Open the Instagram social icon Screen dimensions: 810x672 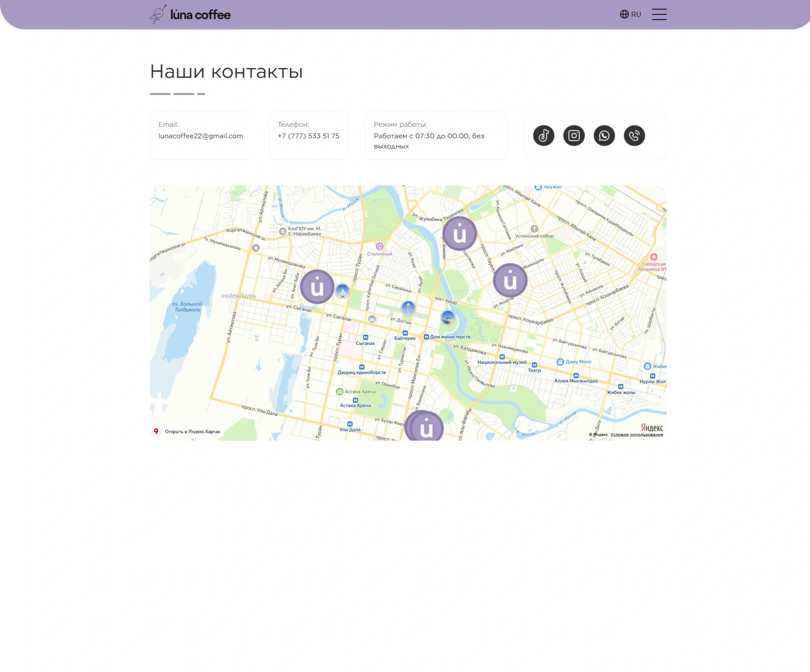point(574,136)
